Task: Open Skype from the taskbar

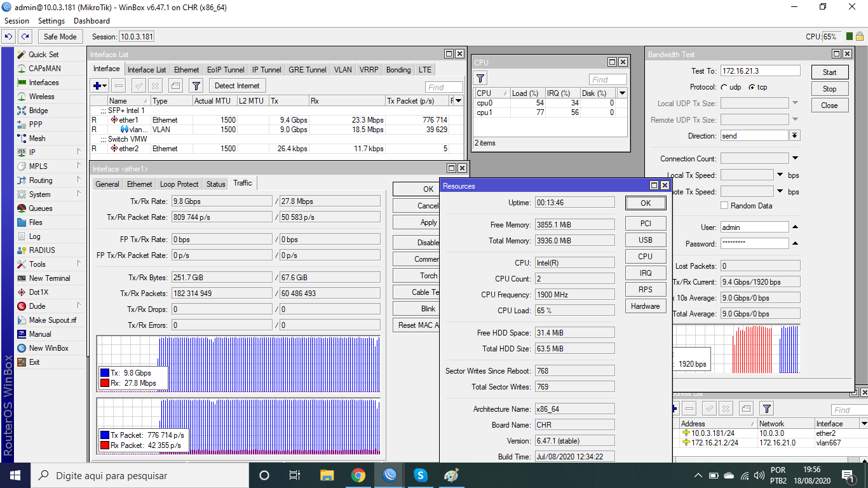Action: click(420, 475)
